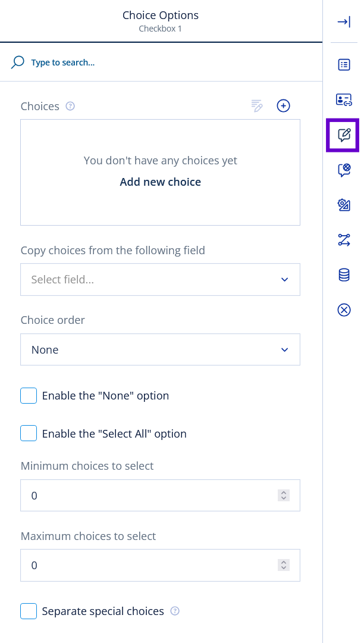364x643 pixels.
Task: Show help for Choices label
Action: [70, 106]
